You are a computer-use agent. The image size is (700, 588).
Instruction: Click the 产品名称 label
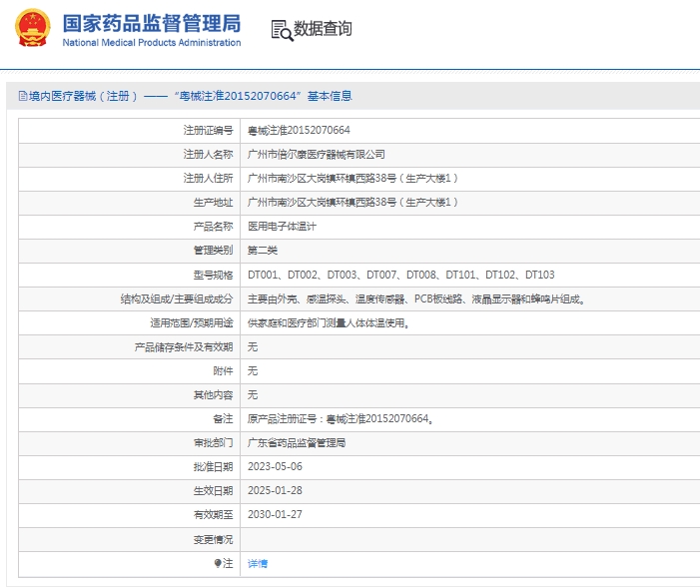click(213, 227)
